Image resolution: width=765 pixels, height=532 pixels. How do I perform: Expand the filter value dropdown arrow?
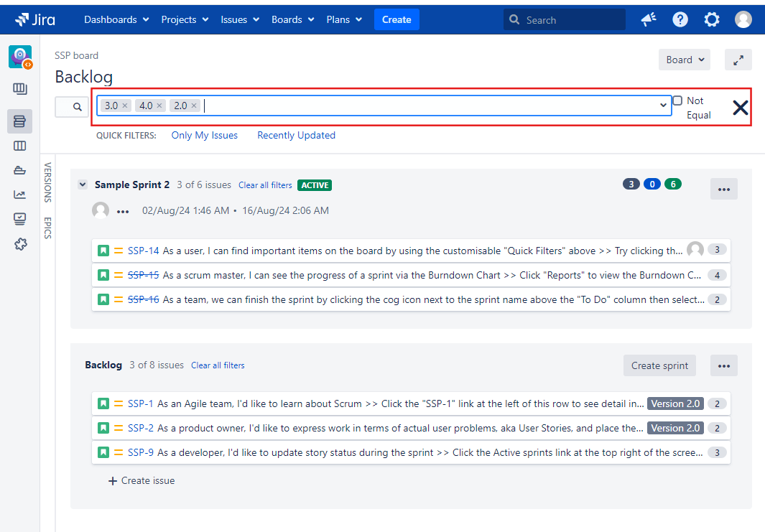[x=664, y=106]
